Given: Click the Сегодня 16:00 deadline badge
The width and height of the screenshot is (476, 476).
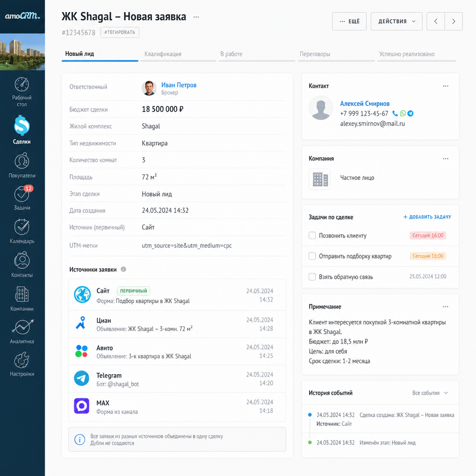Looking at the screenshot, I should (428, 235).
